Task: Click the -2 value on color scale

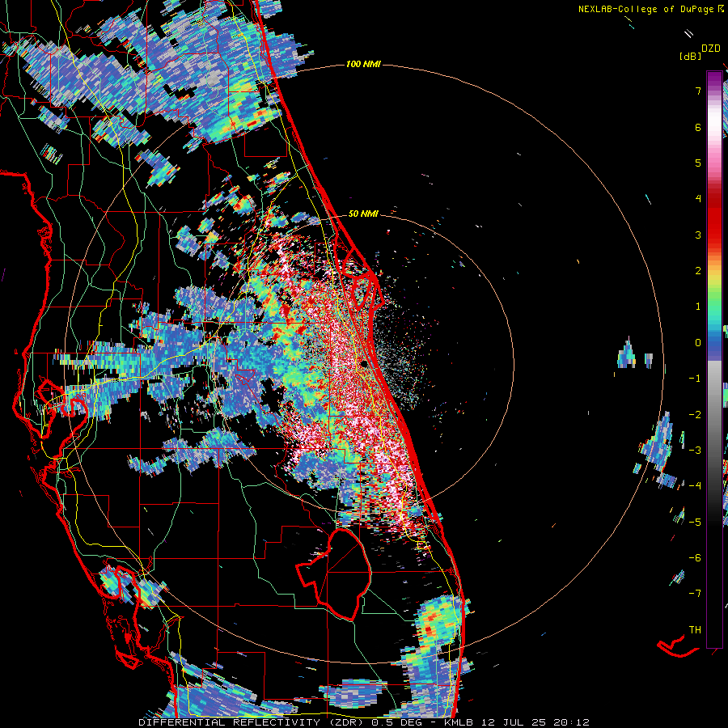Action: point(695,415)
